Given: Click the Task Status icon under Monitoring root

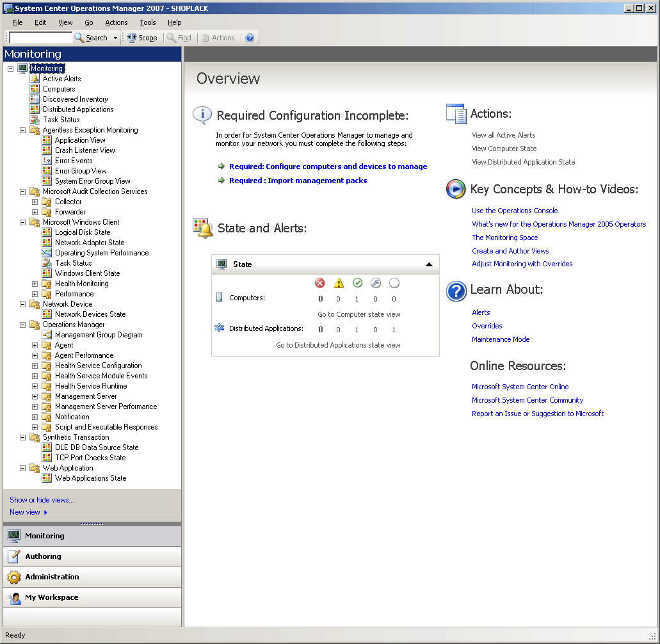Looking at the screenshot, I should tap(35, 120).
